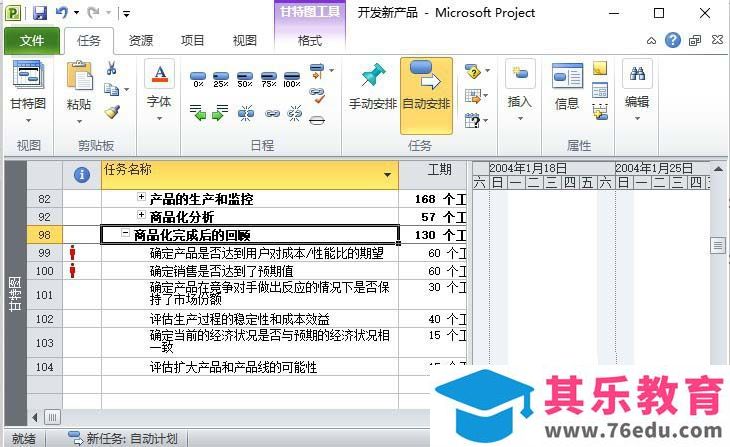Switch to the View (视图) tab
The image size is (730, 447).
pos(244,41)
